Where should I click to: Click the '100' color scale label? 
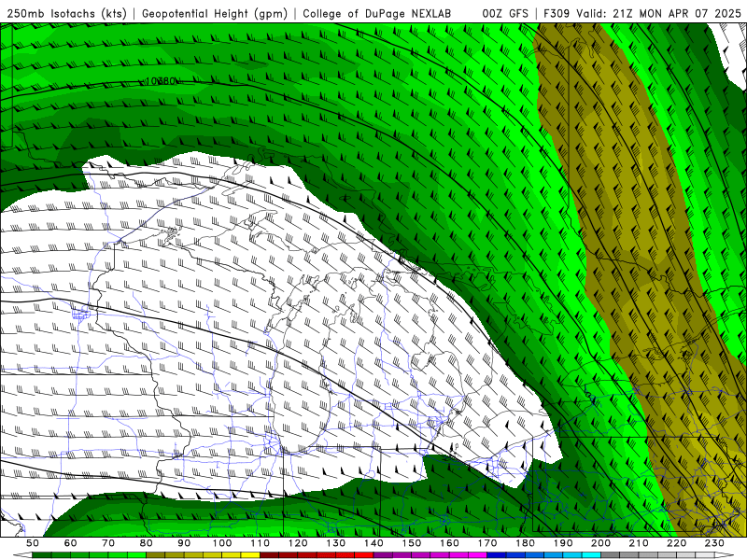tap(222, 543)
